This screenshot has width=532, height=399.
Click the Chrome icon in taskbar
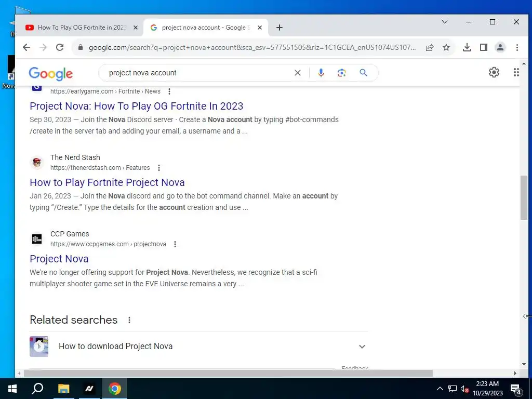115,389
